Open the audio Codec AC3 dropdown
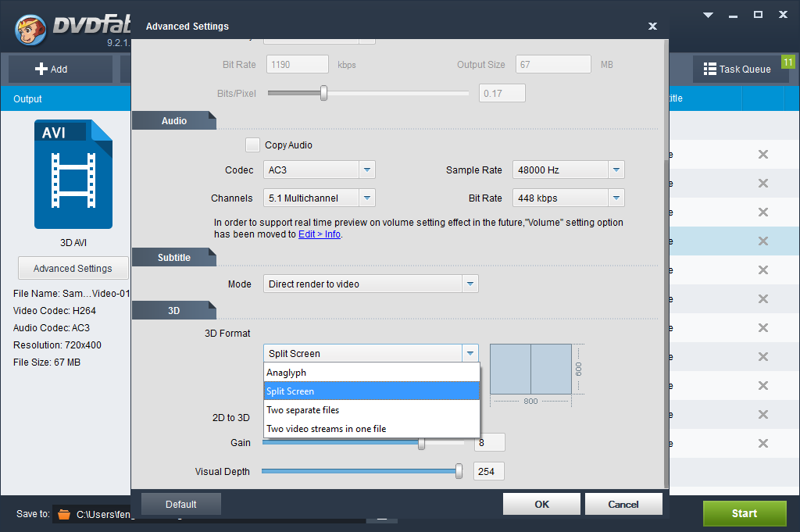Screen dimensions: 800x532 [320, 170]
